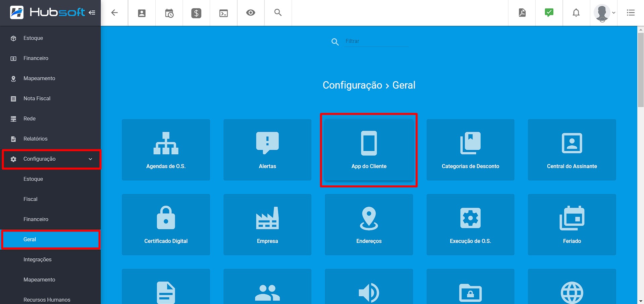Open the calendar clock icon
Image resolution: width=644 pixels, height=304 pixels.
click(x=169, y=13)
